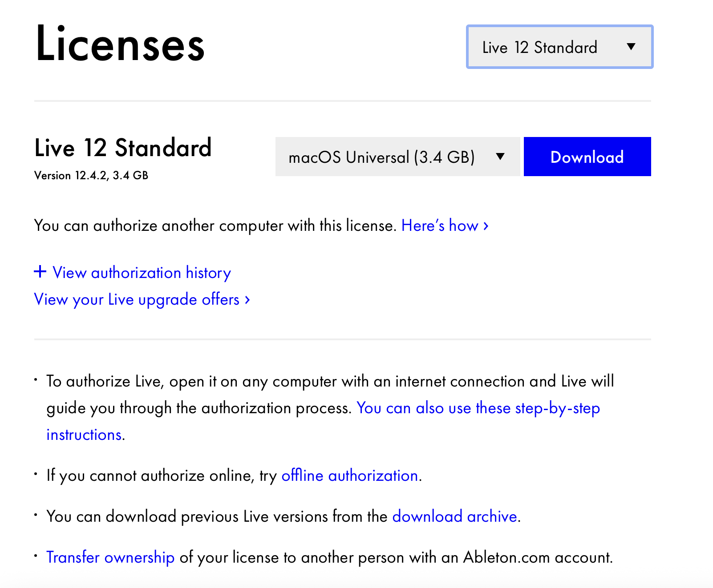Click the Transfer ownership link
This screenshot has height=588, width=713.
point(110,557)
